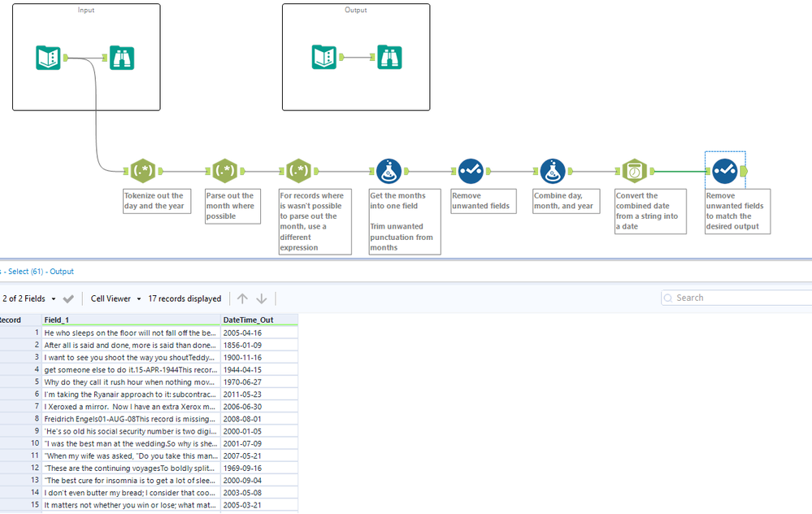
Task: Select cell 'It matters not whether you win or lose'
Action: pyautogui.click(x=131, y=505)
